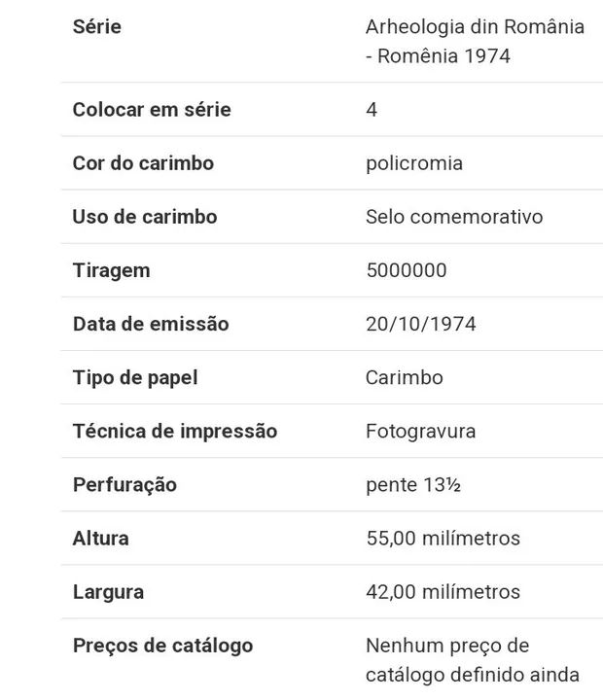603x700 pixels.
Task: Click the issue date 20/10/1974
Action: (x=421, y=324)
